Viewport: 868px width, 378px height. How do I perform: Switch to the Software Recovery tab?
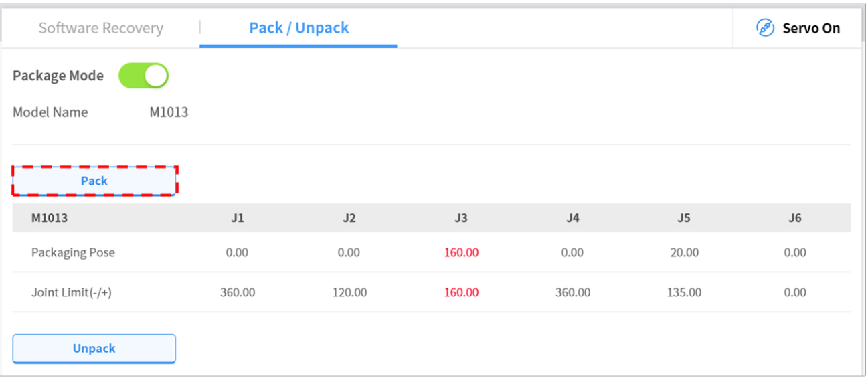[100, 28]
